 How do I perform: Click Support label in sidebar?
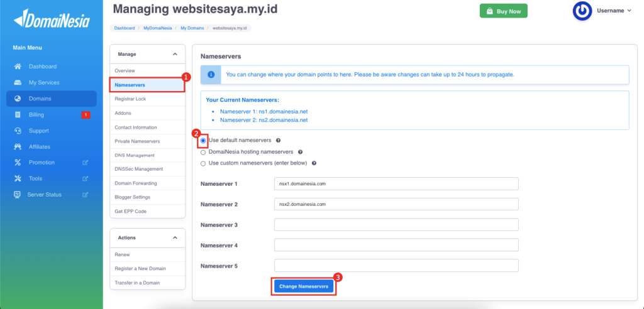coord(38,131)
